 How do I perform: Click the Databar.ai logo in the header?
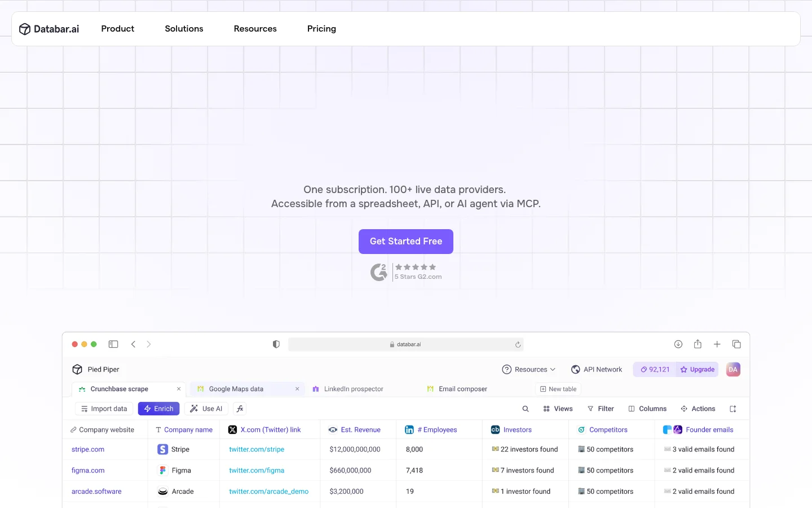49,29
